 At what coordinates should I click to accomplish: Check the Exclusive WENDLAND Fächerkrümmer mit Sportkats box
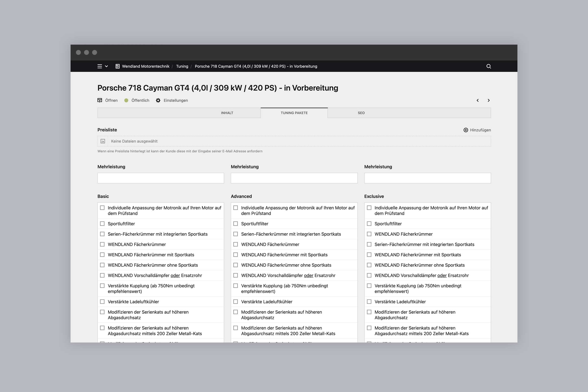pyautogui.click(x=369, y=255)
